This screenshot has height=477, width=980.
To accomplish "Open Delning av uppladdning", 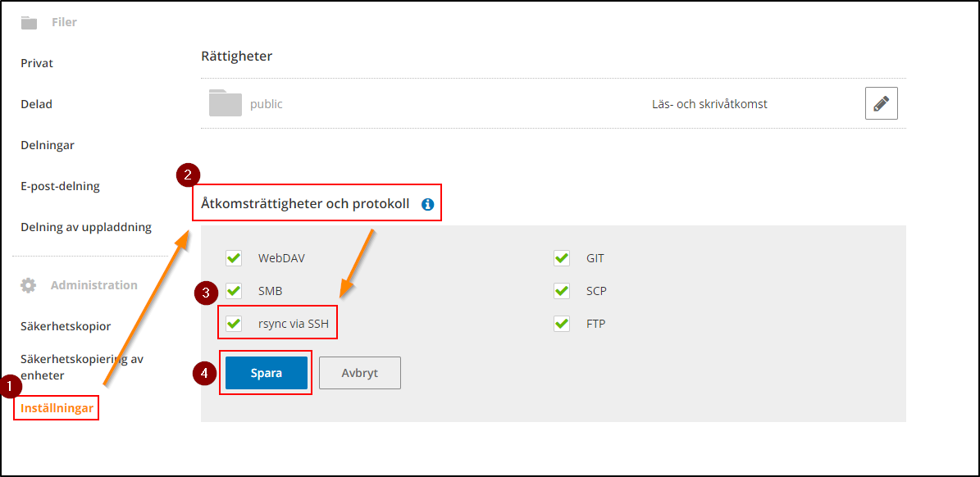I will coord(86,227).
